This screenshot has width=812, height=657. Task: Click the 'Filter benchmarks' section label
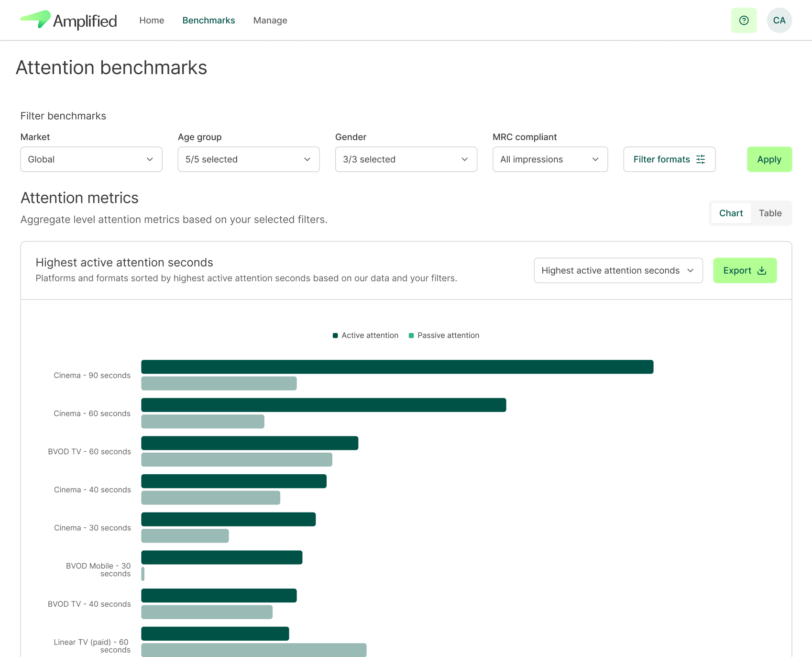click(x=63, y=116)
